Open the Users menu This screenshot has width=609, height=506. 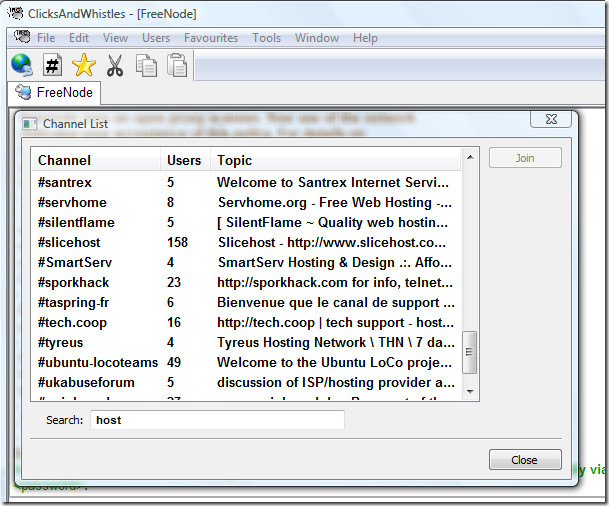[156, 38]
